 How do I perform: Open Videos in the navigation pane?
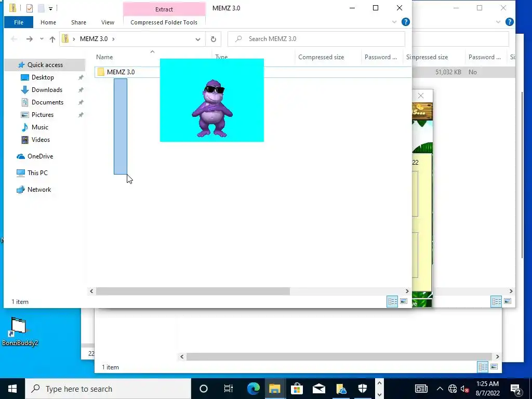click(41, 140)
